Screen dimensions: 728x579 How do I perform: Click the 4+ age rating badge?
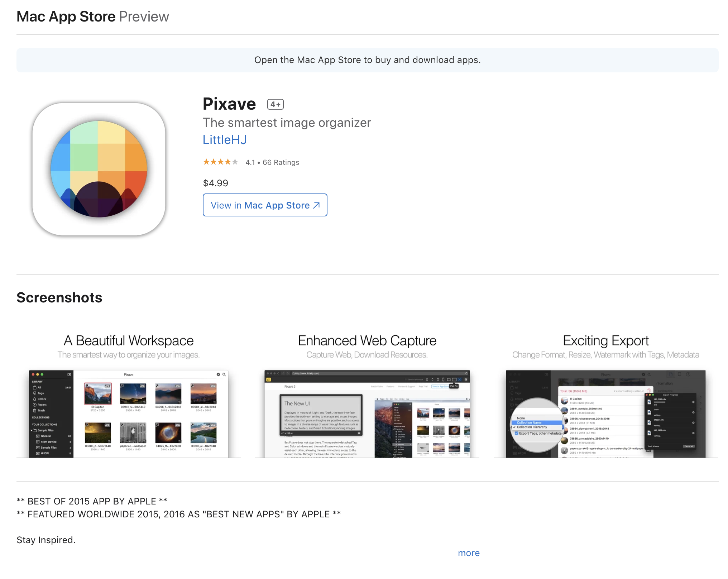[x=275, y=104]
